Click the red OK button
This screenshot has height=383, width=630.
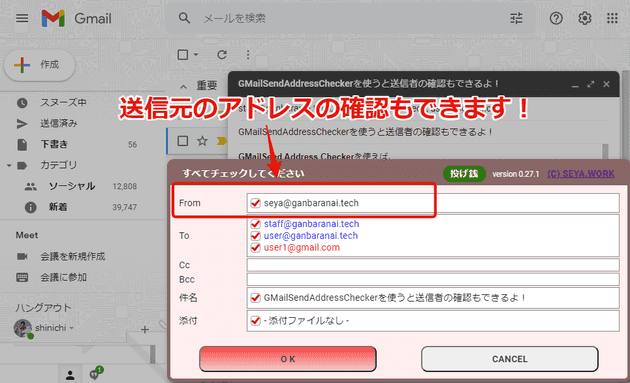pyautogui.click(x=288, y=359)
